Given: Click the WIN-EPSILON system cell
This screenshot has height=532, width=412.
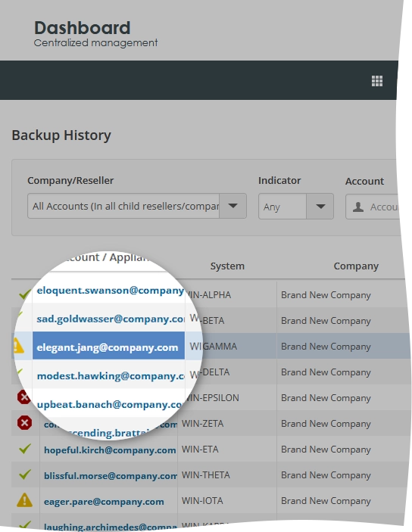Looking at the screenshot, I should 212,397.
